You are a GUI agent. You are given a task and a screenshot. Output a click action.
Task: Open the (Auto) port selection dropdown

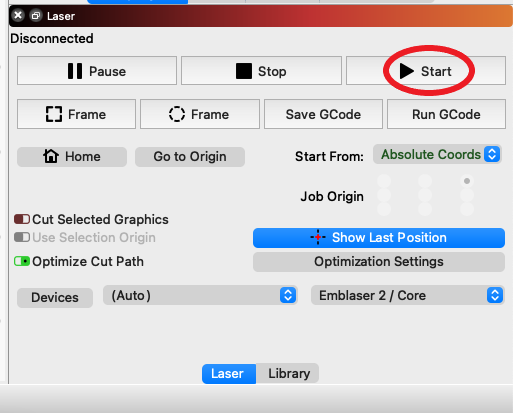pyautogui.click(x=200, y=295)
